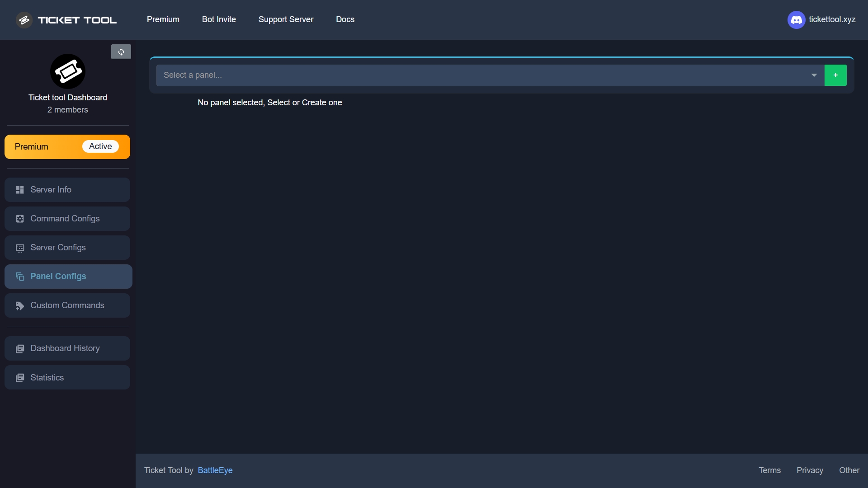Click the Ticket Tool logo icon
The image size is (868, 488).
[x=24, y=20]
